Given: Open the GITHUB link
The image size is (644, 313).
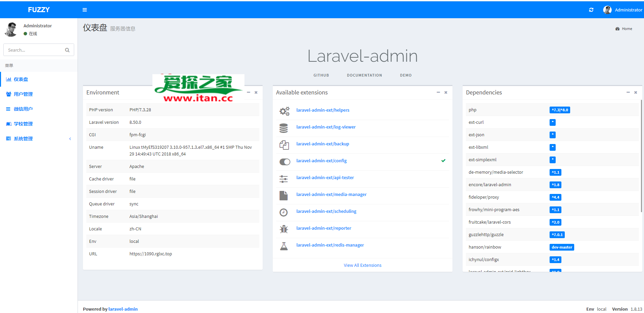Looking at the screenshot, I should pyautogui.click(x=321, y=75).
